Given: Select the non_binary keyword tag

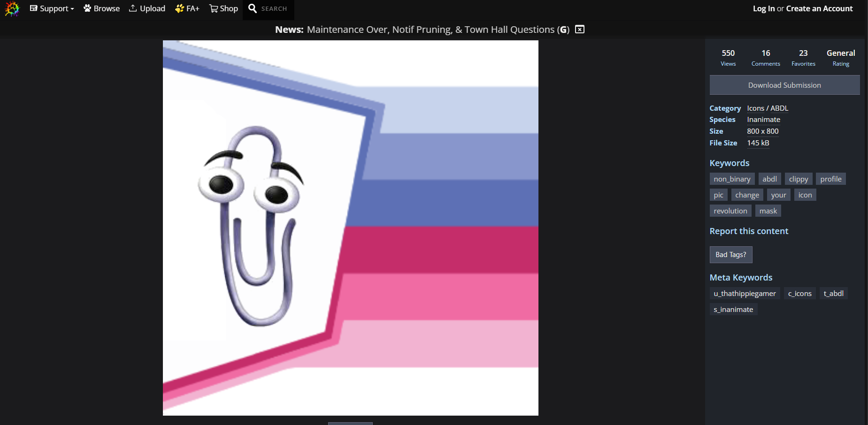Looking at the screenshot, I should (x=732, y=179).
